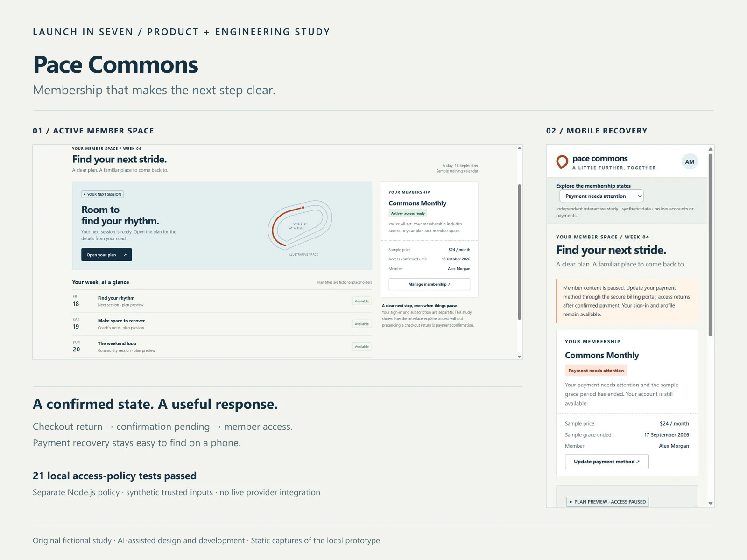Click the mobile panel scroll-down arrow
This screenshot has height=560, width=747.
711,504
